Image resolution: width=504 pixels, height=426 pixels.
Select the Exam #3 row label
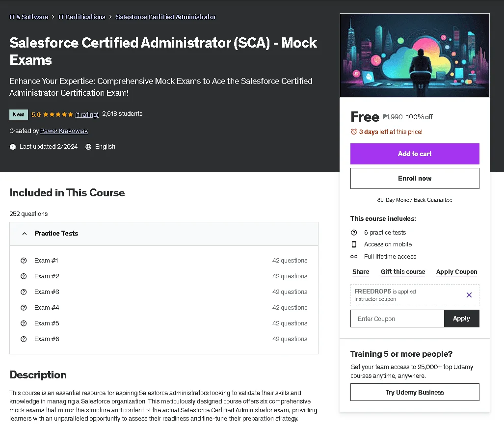tap(47, 292)
